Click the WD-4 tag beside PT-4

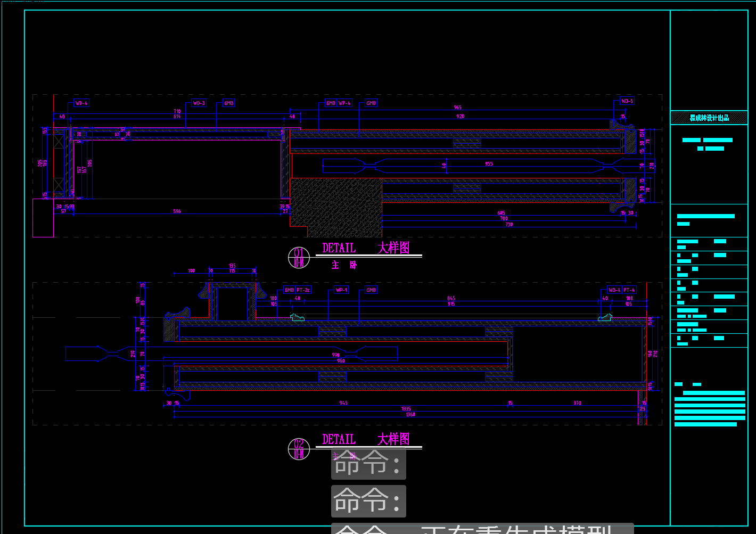click(x=614, y=290)
